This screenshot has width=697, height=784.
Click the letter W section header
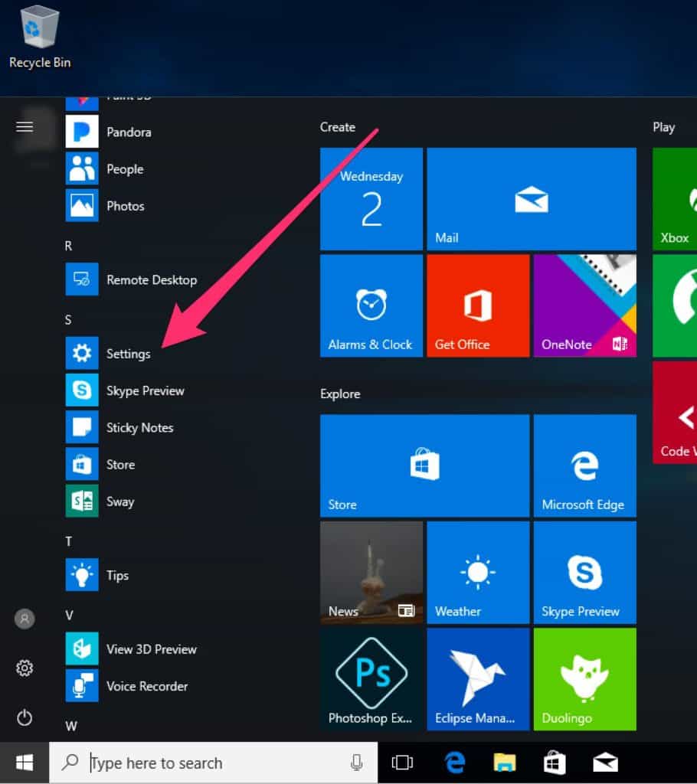[71, 726]
